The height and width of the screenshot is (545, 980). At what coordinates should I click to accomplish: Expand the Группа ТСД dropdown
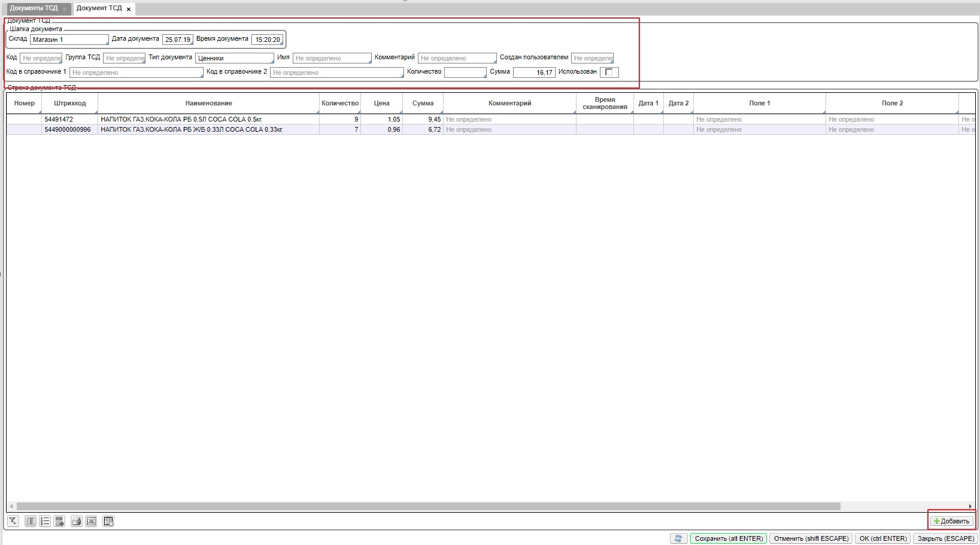click(x=125, y=58)
